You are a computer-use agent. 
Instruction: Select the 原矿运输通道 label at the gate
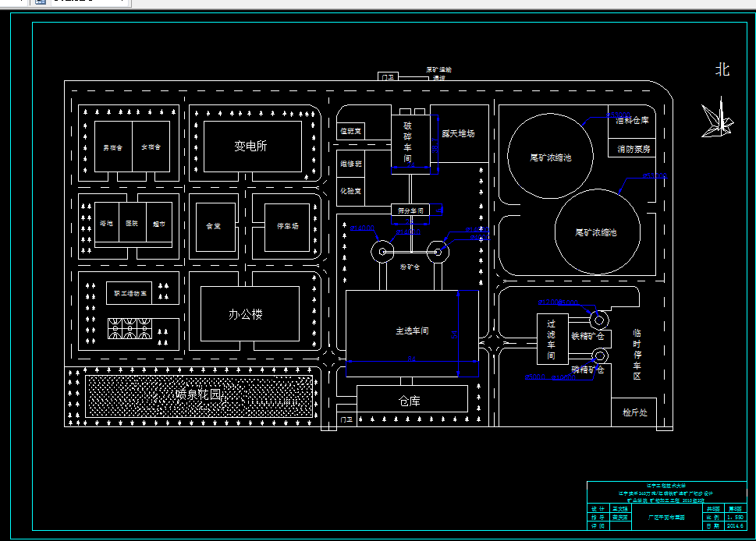click(x=438, y=74)
